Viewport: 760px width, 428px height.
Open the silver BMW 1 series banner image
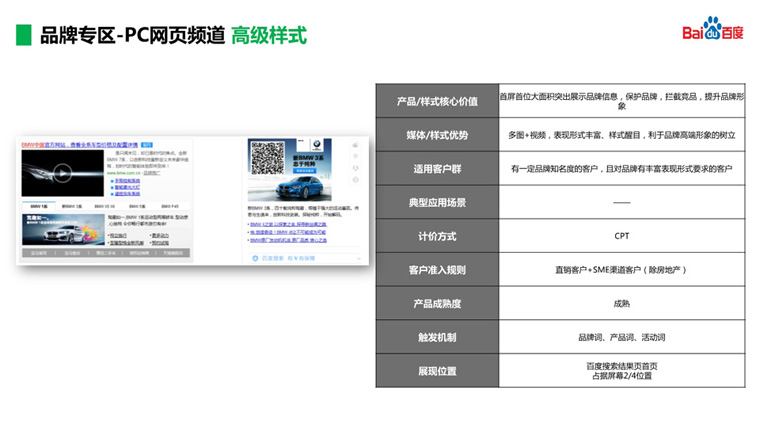[63, 229]
